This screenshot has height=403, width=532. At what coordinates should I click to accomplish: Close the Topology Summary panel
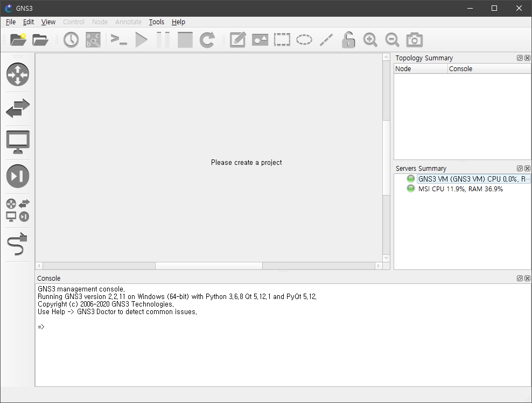click(x=527, y=58)
